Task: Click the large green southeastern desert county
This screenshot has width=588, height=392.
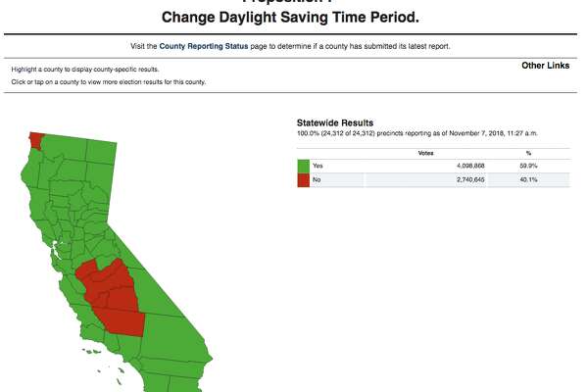Action: (x=172, y=337)
